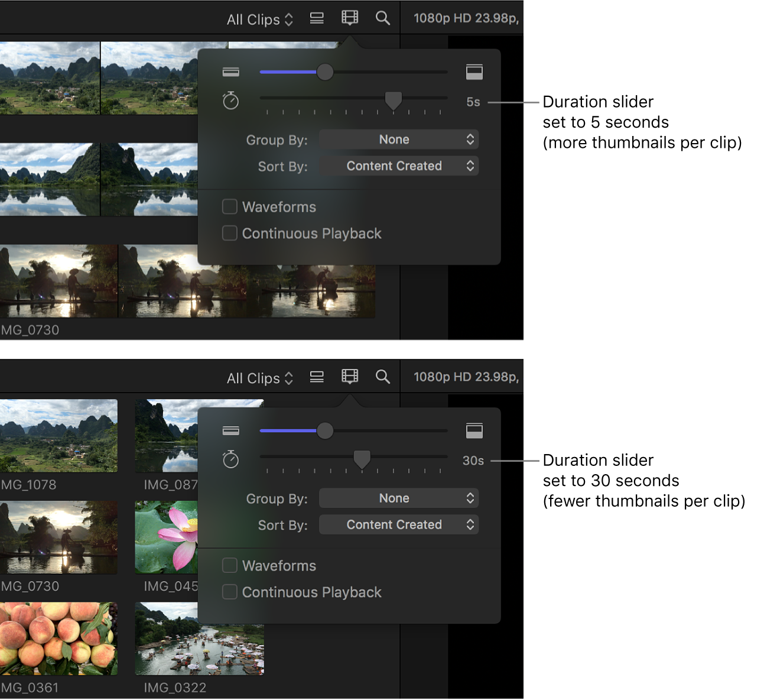This screenshot has width=764, height=700.
Task: Change Sort By from Content Created
Action: coord(399,166)
